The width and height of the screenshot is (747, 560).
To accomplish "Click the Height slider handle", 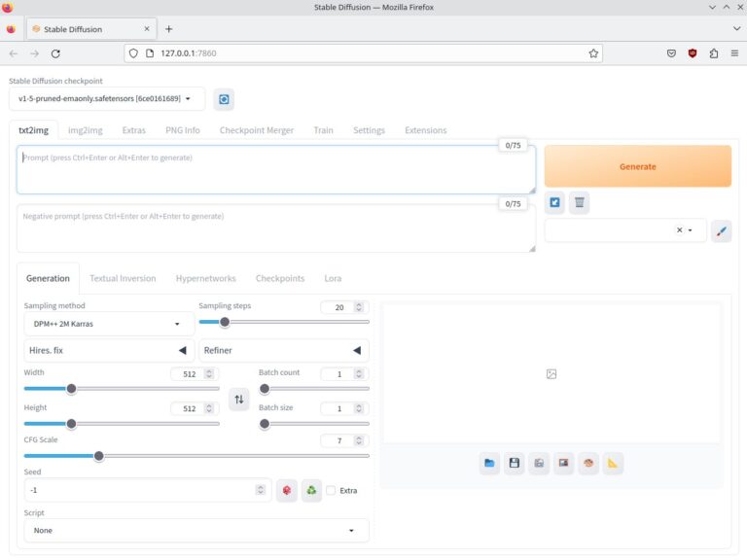I will [71, 423].
